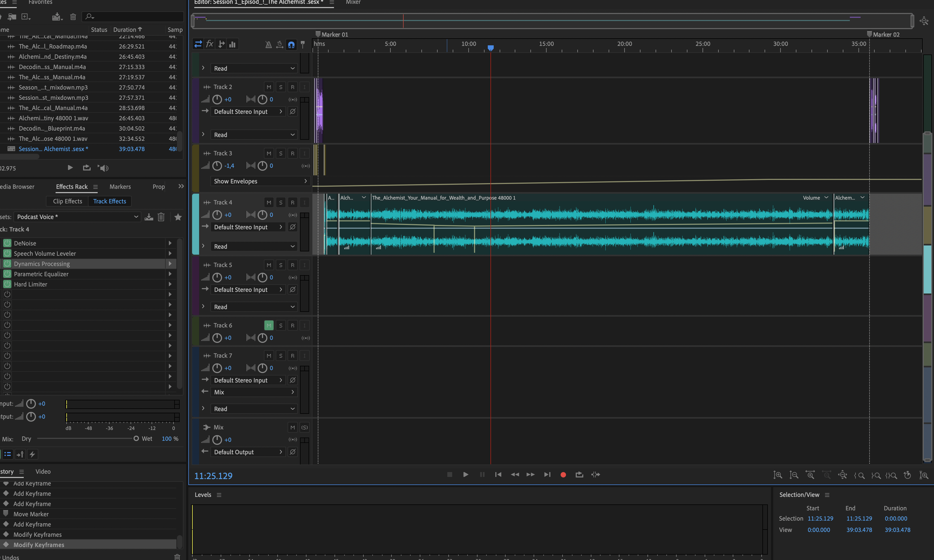Mark Podcast Voice preset as favorite star
Viewport: 934px width, 560px height.
click(178, 217)
